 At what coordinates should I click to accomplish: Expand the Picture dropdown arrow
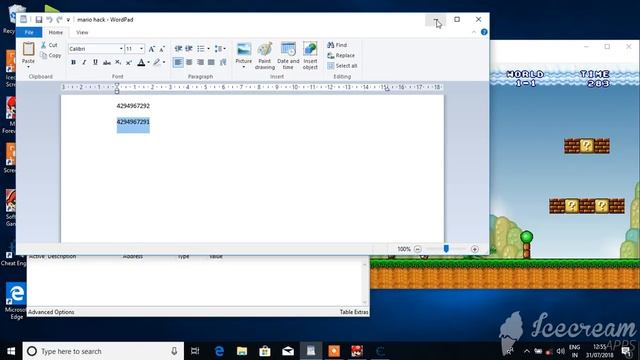pos(244,66)
